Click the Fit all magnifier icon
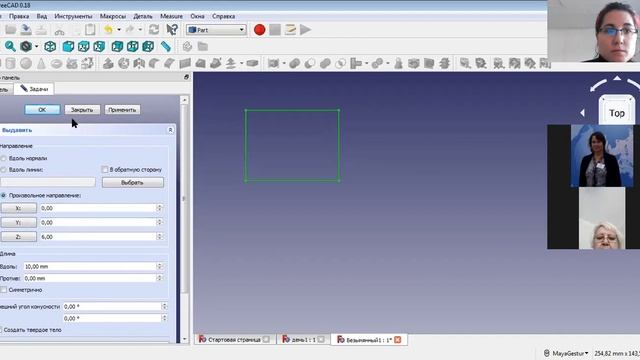 coord(10,47)
